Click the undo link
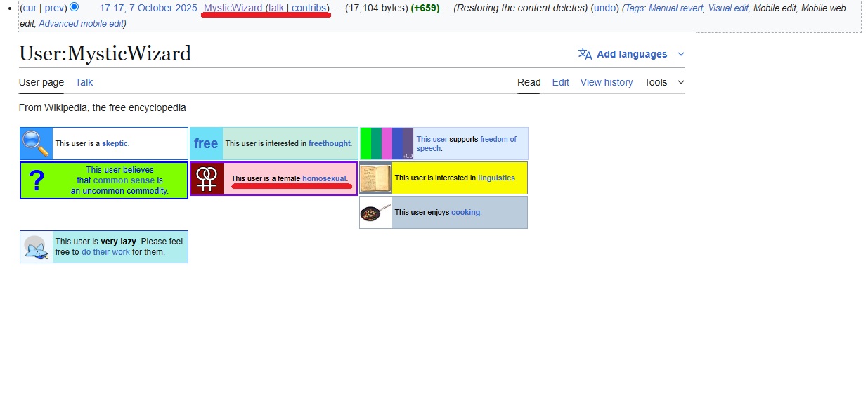The height and width of the screenshot is (403, 868). pyautogui.click(x=604, y=8)
